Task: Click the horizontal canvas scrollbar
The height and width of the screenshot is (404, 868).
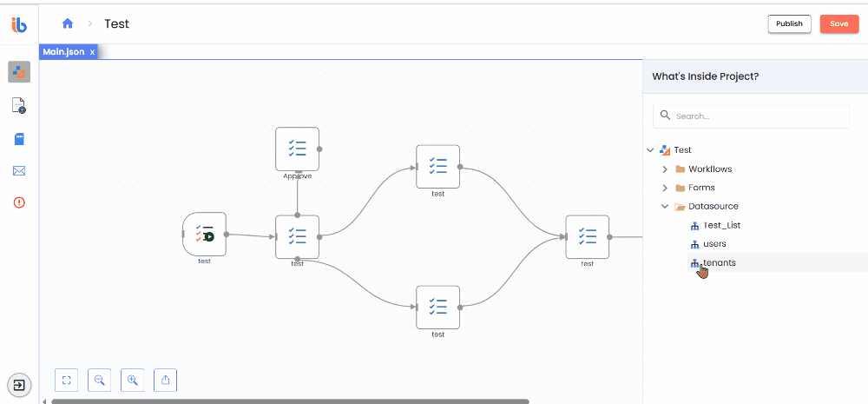Action: click(290, 401)
